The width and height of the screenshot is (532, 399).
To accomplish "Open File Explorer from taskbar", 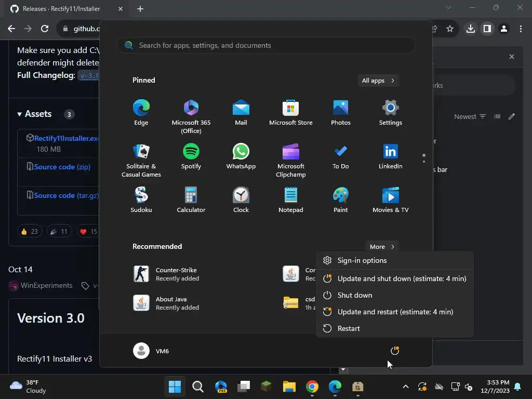I will (x=289, y=387).
